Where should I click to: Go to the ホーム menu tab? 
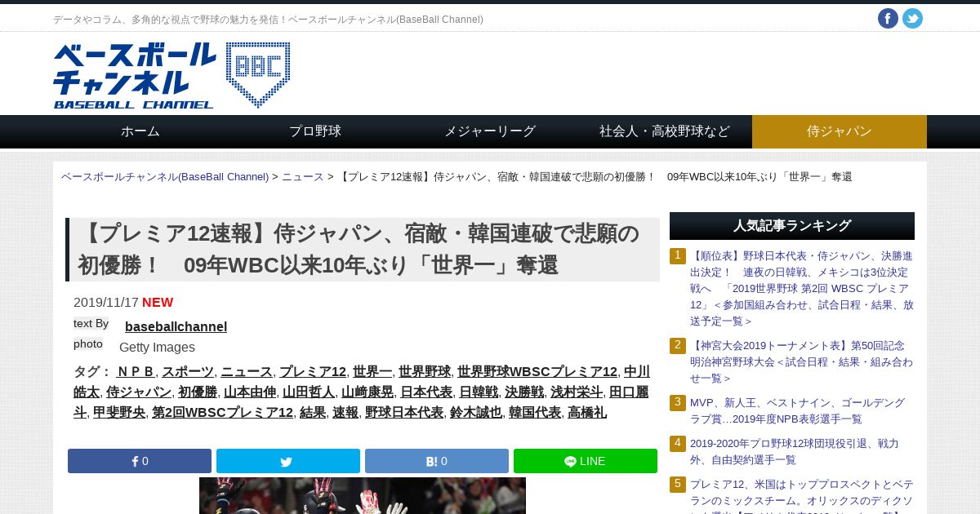point(140,131)
